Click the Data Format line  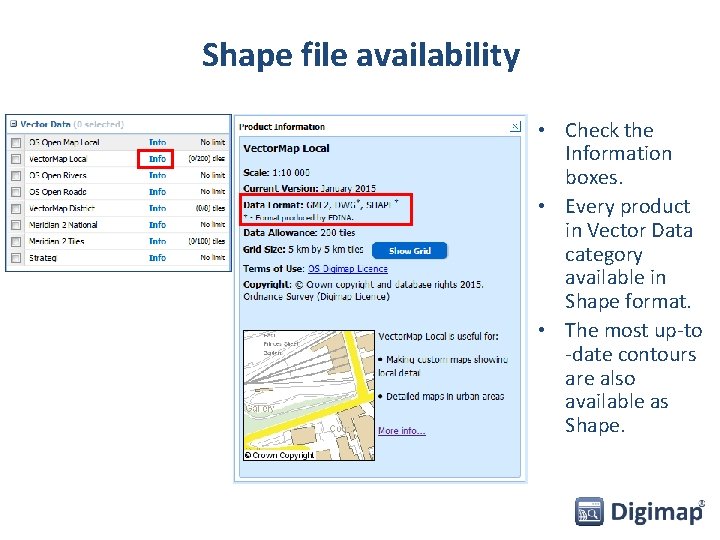(x=321, y=205)
